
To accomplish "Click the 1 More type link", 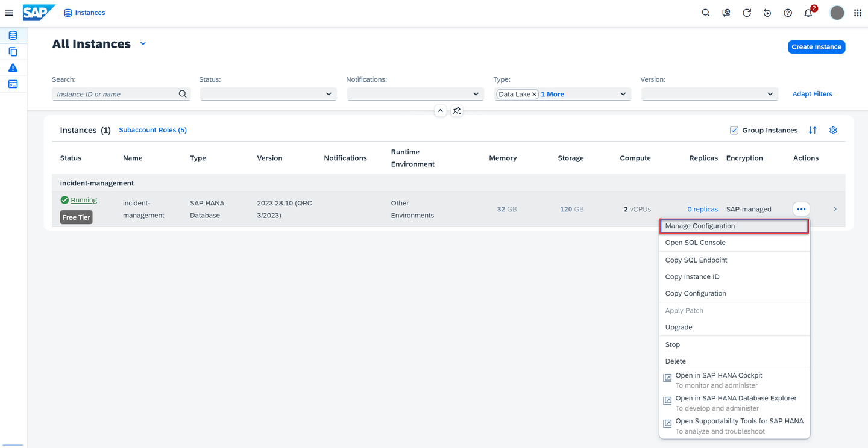I will (552, 95).
